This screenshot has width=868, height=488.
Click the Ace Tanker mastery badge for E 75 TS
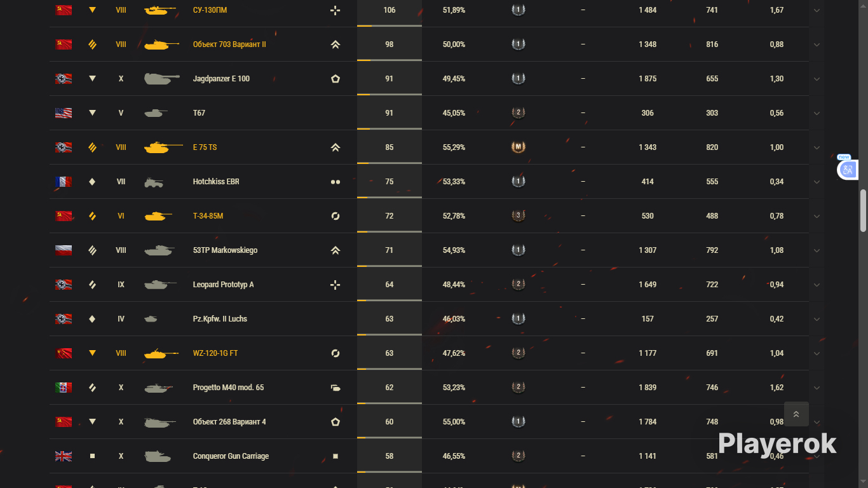[x=519, y=147]
